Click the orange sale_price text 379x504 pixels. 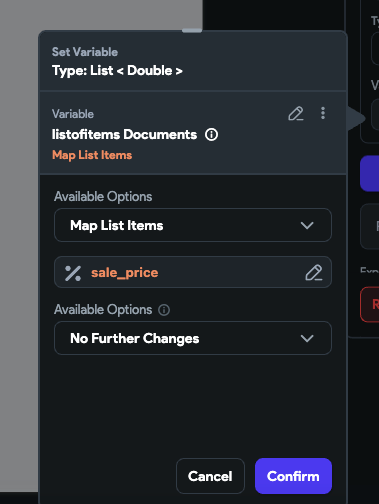125,273
